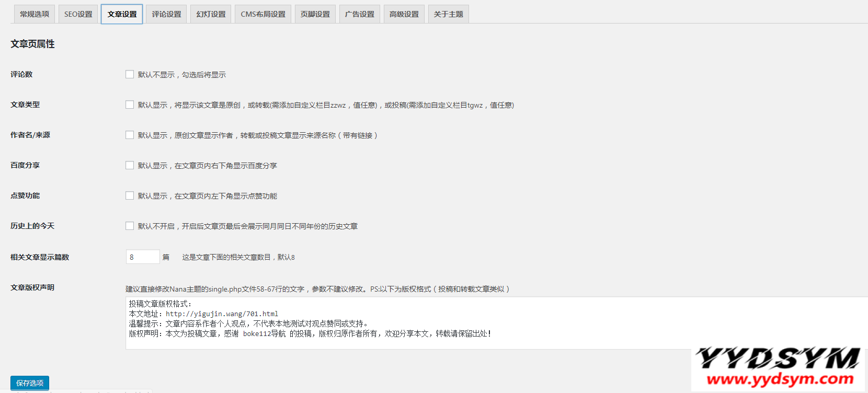Open the 关于主题 tab

(x=449, y=14)
